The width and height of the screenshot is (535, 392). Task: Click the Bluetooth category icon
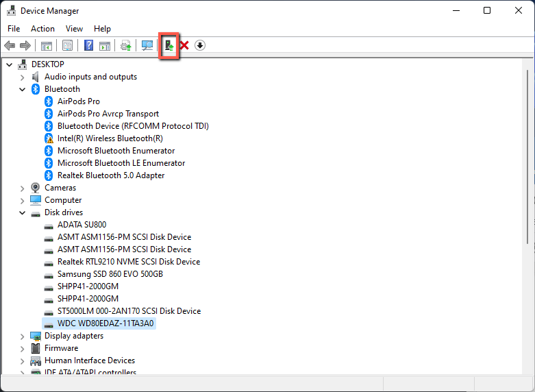point(36,89)
